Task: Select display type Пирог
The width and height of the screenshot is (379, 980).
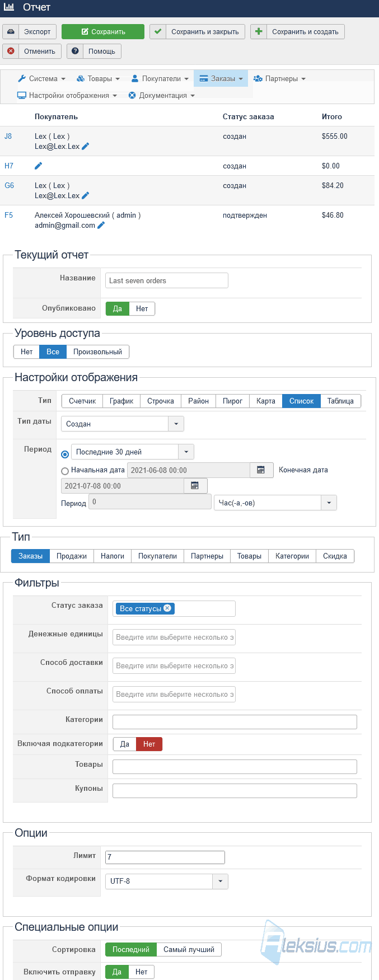Action: [232, 401]
